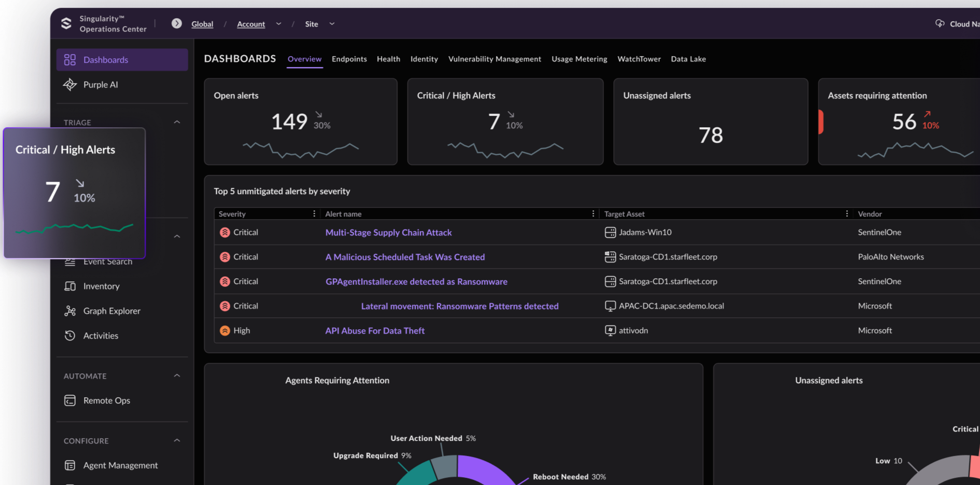
Task: Open the Usage Metering tab
Action: coord(579,59)
